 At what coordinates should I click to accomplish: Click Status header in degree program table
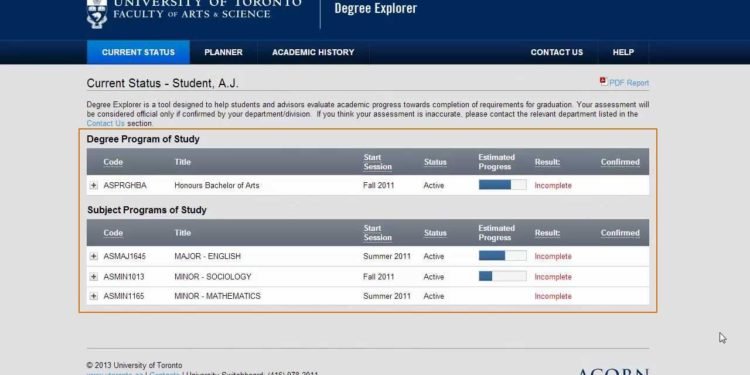[435, 162]
